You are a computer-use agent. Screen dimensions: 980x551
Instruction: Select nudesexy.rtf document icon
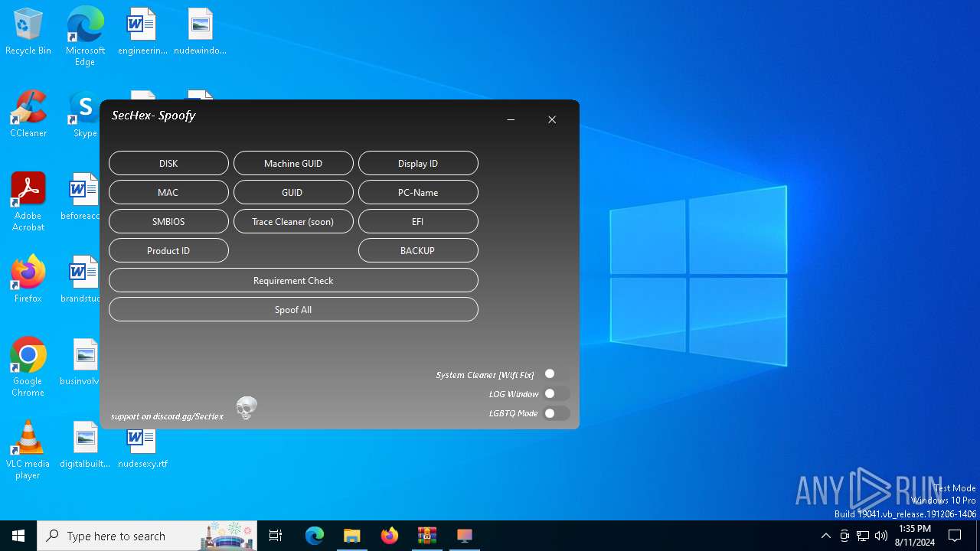[x=142, y=450]
